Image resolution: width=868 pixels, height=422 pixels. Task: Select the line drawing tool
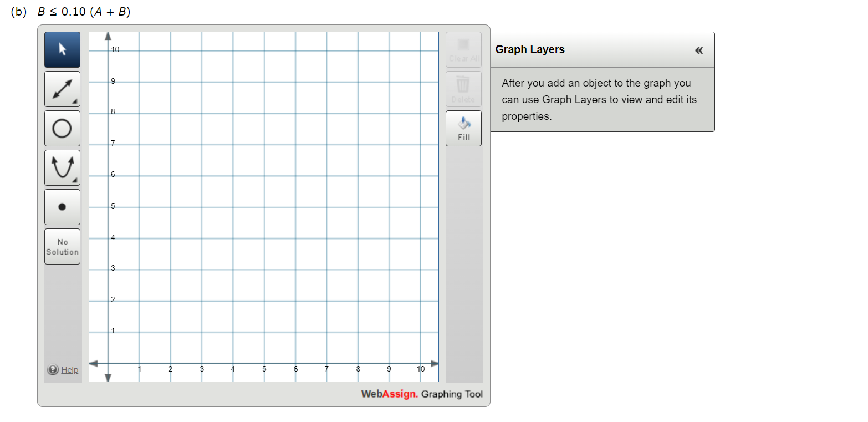coord(62,89)
